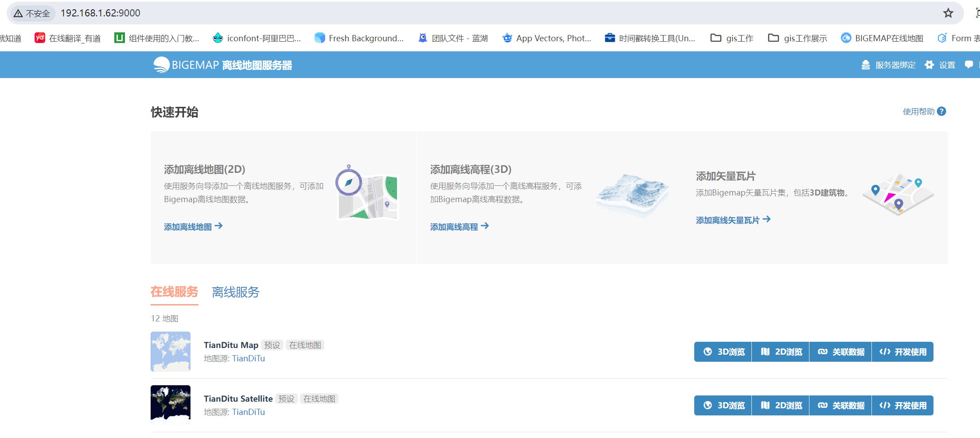Screen dimensions: 980x438
Task: Click 3D浏览 for TianDitu Map
Action: (x=723, y=352)
